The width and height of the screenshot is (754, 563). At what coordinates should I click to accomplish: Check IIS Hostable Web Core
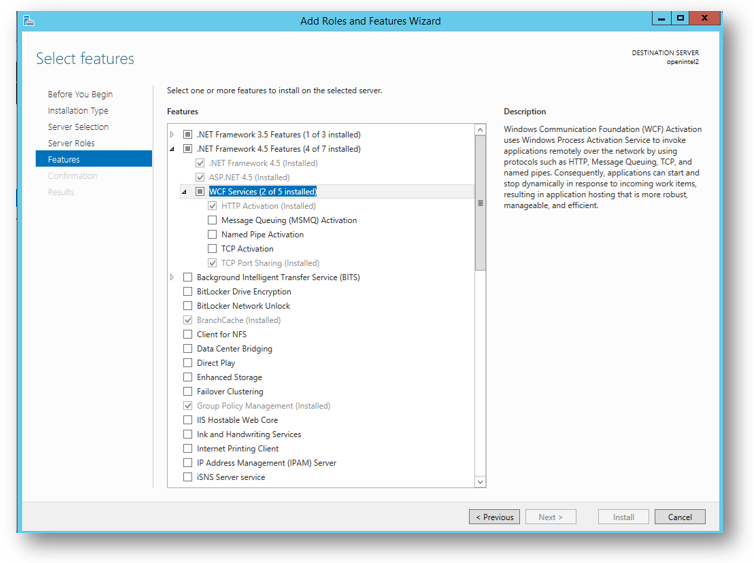tap(188, 420)
